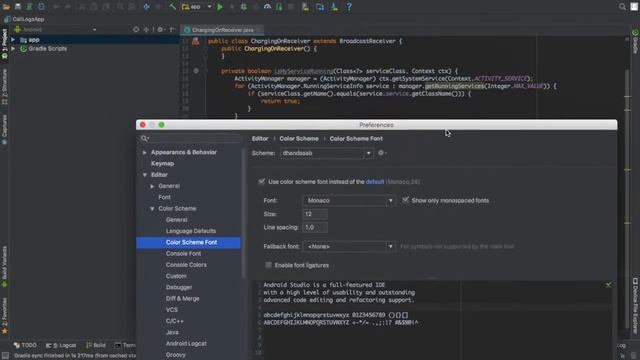The height and width of the screenshot is (360, 640).
Task: Toggle 'Use color scheme font instead of default' checkbox
Action: tap(262, 182)
